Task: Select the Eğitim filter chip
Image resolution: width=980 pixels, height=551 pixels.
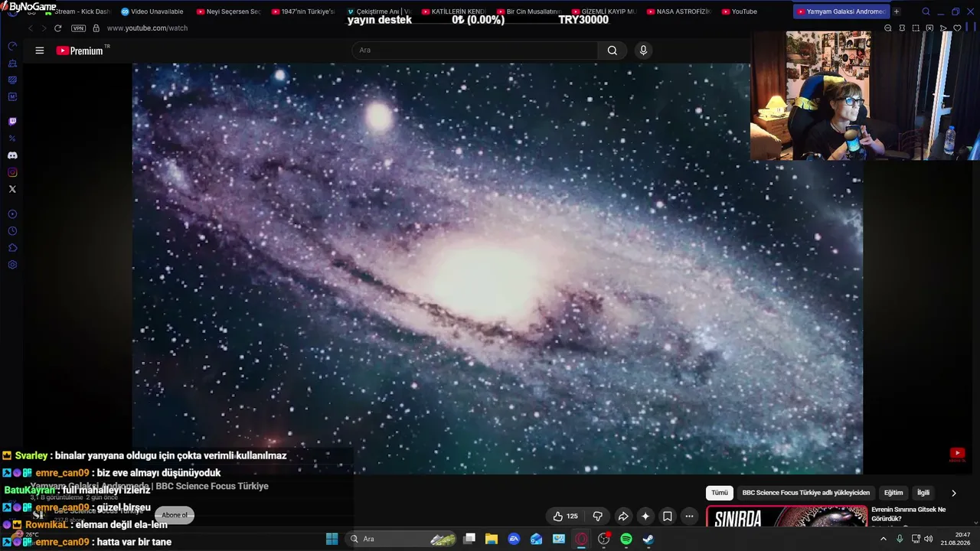Action: point(893,493)
